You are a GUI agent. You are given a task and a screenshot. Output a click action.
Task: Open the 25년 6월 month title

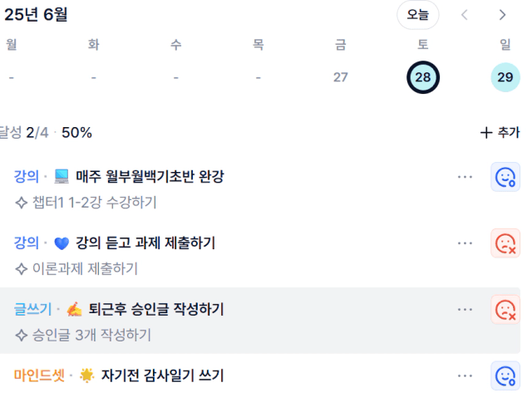tap(36, 15)
